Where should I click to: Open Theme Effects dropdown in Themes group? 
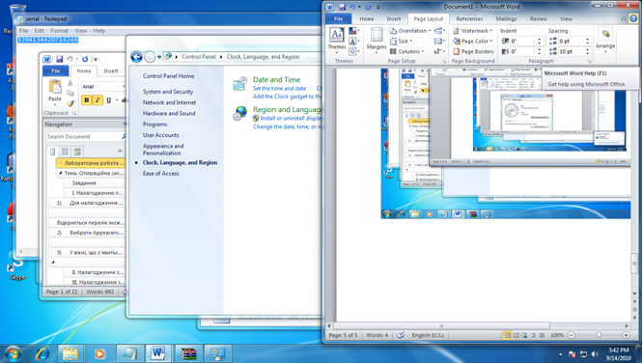pyautogui.click(x=354, y=51)
